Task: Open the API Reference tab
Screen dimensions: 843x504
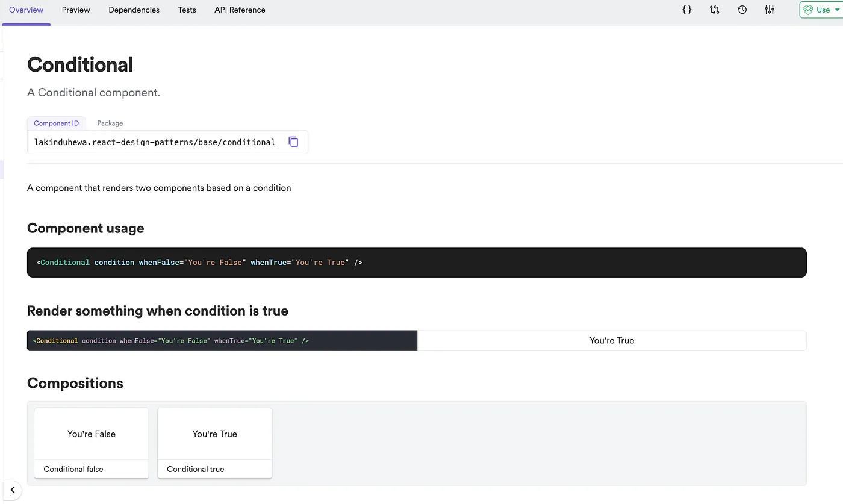Action: click(240, 10)
